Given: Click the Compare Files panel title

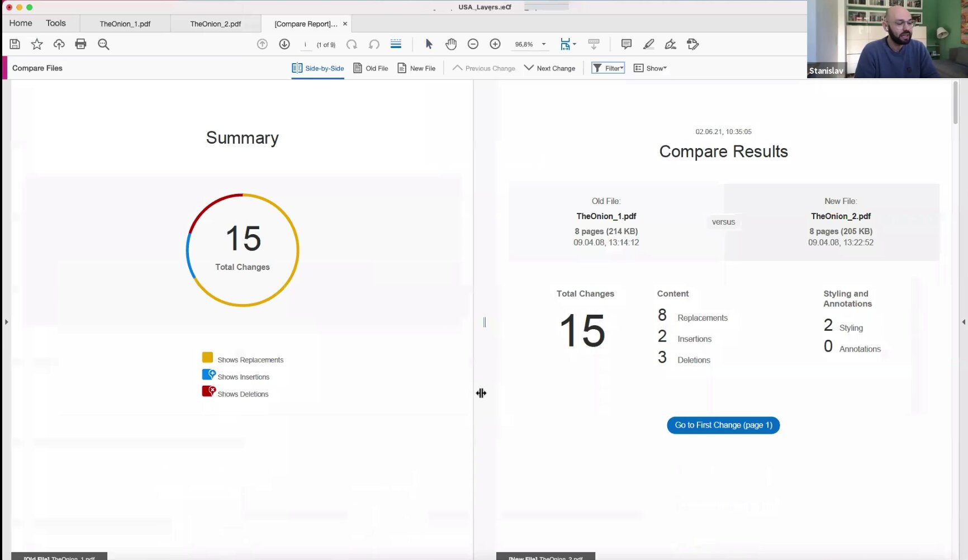Looking at the screenshot, I should coord(37,68).
